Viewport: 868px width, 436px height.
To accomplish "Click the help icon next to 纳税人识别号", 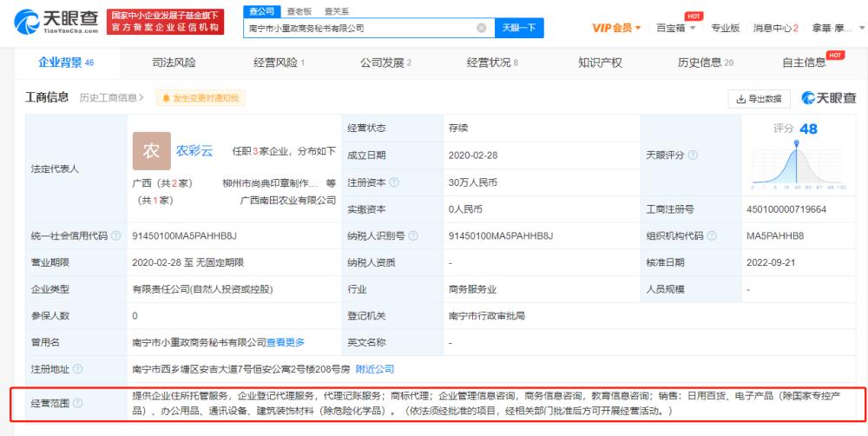I will coord(413,236).
